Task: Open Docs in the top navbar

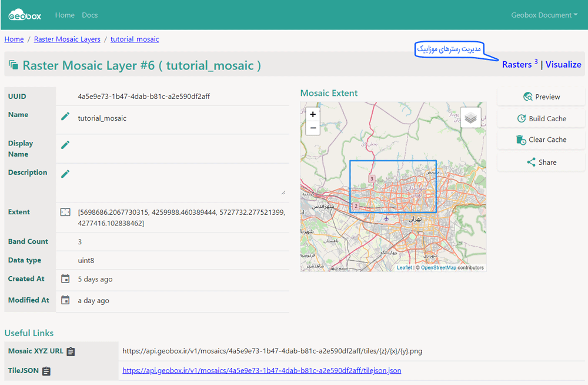Action: 90,15
